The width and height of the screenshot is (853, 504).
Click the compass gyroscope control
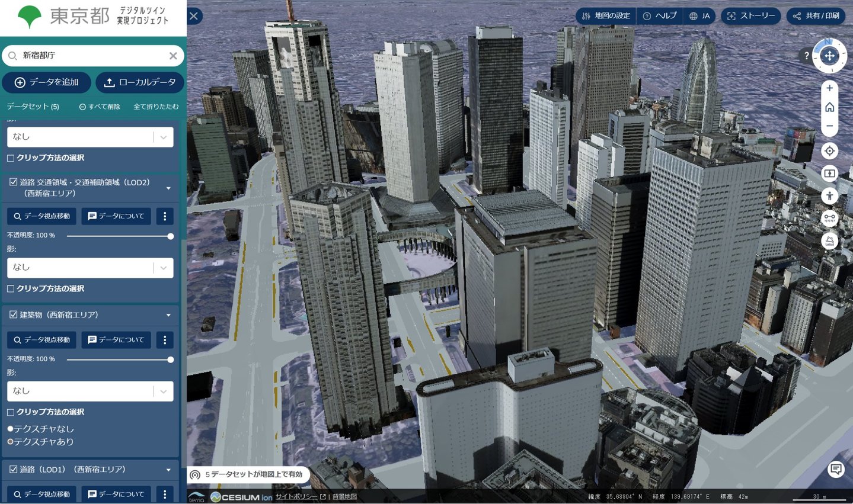(x=829, y=56)
